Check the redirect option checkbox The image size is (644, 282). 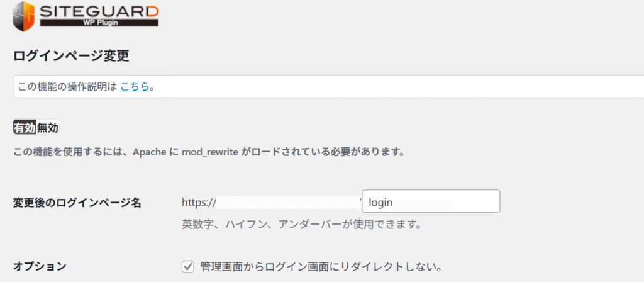click(187, 266)
